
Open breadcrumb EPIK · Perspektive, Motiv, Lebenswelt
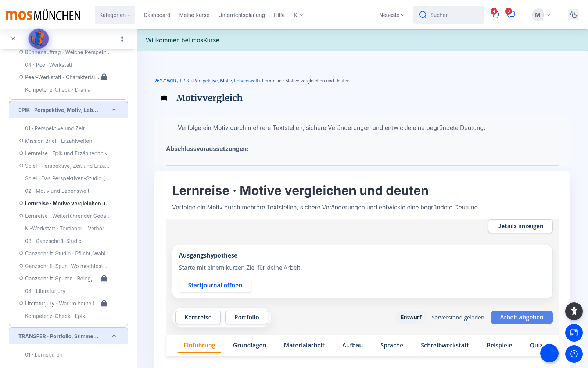[x=219, y=81]
